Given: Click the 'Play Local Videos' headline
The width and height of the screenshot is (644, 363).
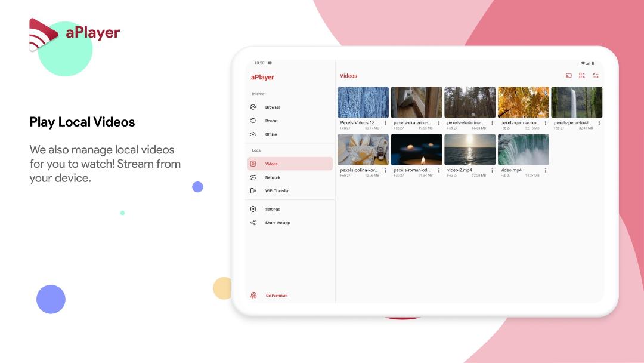Looking at the screenshot, I should pos(82,122).
